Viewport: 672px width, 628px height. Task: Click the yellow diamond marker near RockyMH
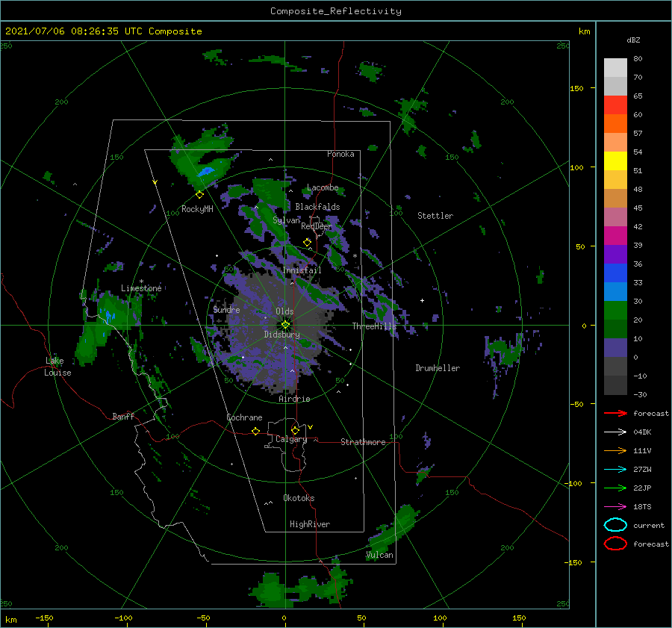point(199,195)
